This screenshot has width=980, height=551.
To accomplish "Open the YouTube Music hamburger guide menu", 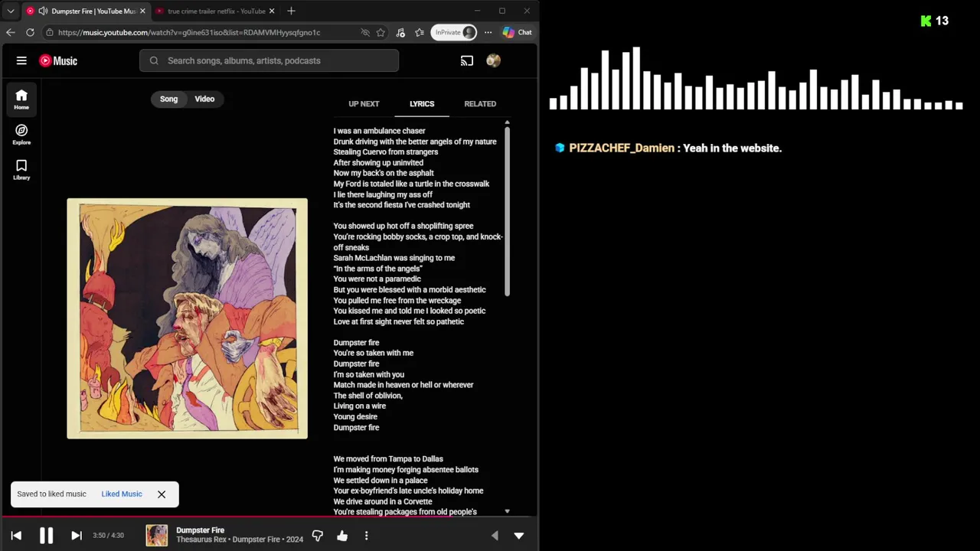I will (x=21, y=60).
